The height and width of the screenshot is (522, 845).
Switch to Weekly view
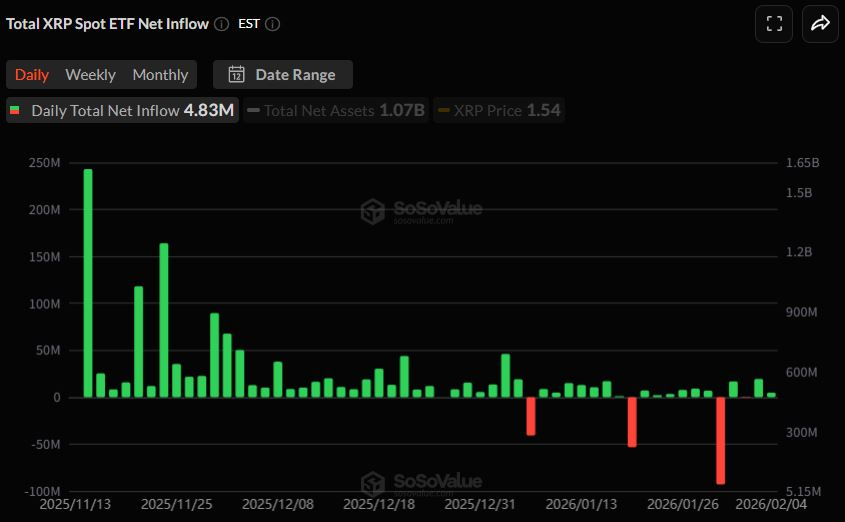90,75
